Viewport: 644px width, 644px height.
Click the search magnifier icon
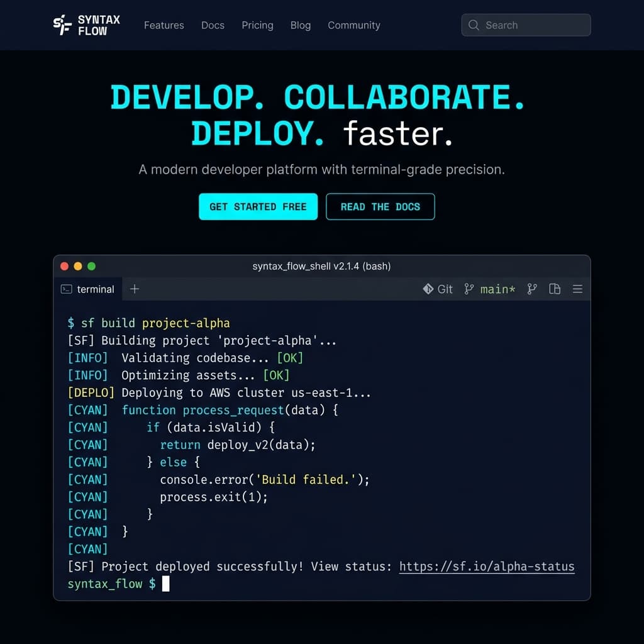[x=474, y=25]
